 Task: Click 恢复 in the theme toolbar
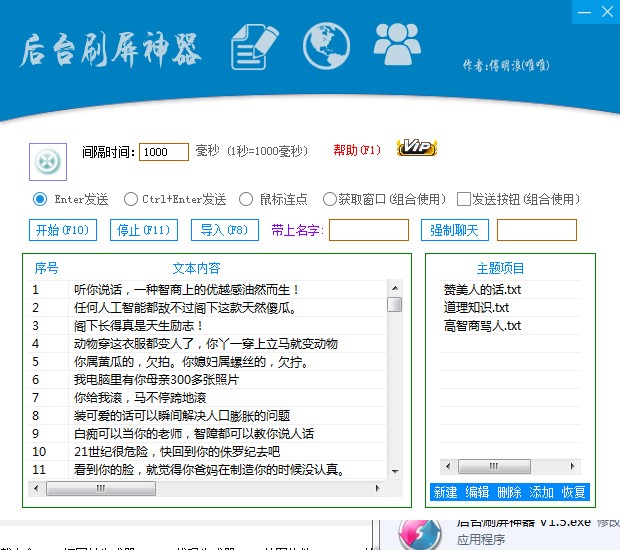tap(573, 492)
